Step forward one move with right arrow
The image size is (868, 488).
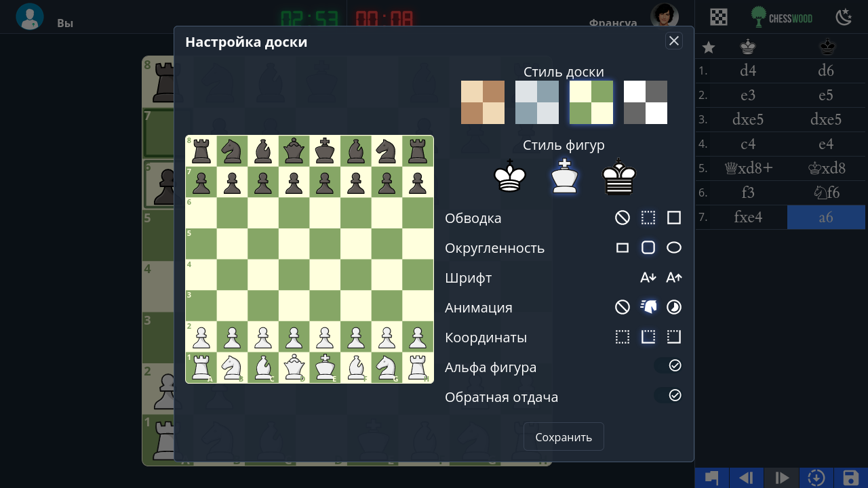coord(781,477)
